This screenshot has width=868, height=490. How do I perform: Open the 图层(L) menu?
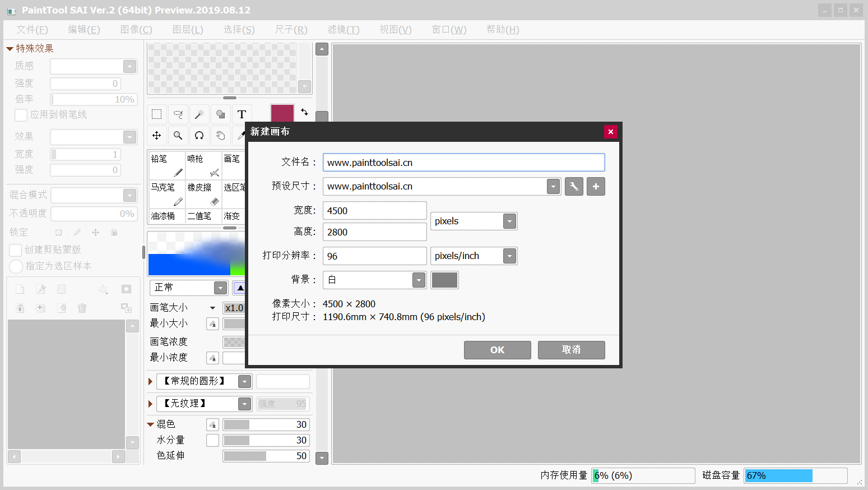click(188, 30)
